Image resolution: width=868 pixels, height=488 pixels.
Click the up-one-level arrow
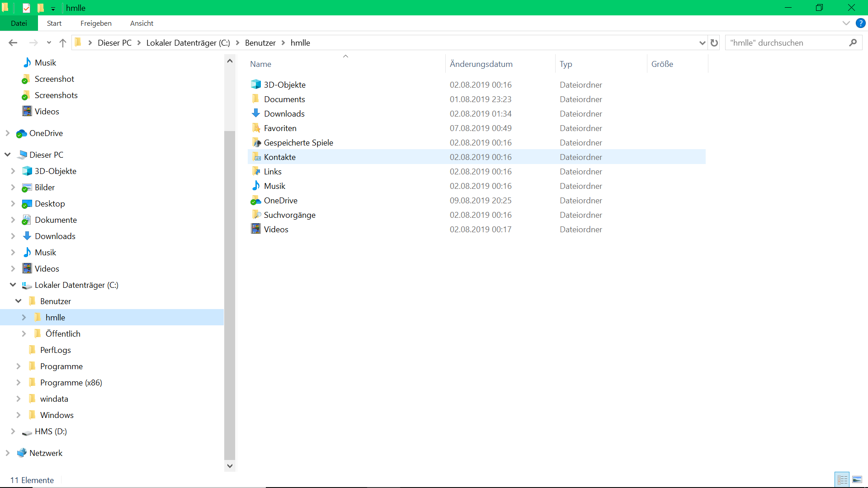[62, 42]
